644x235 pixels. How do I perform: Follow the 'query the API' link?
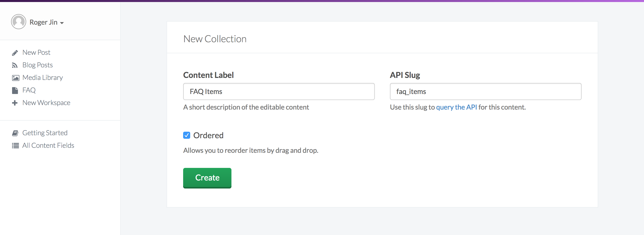coord(456,107)
